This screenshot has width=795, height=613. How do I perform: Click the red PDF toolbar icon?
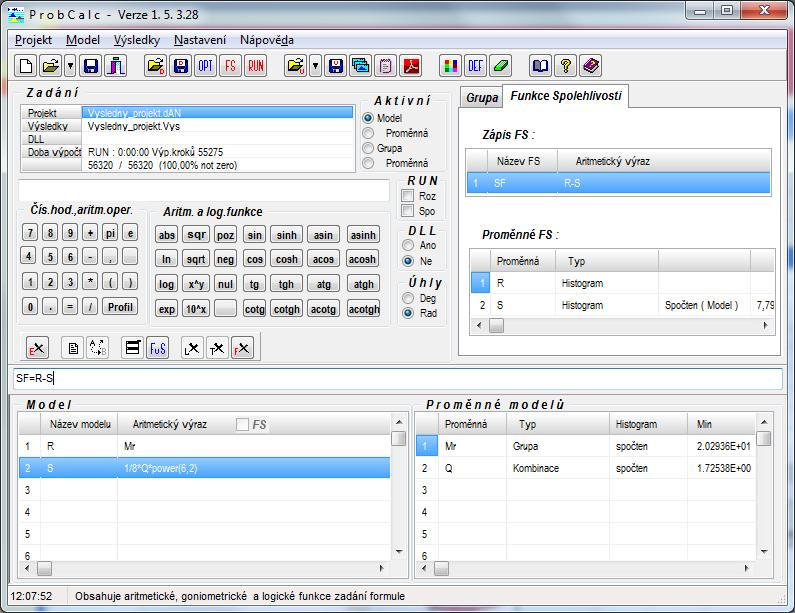point(411,66)
